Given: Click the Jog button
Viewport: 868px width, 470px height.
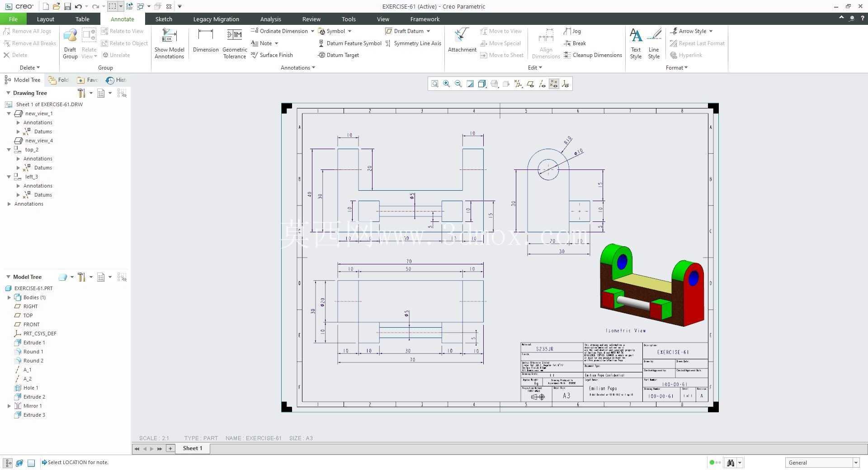Looking at the screenshot, I should tap(572, 31).
